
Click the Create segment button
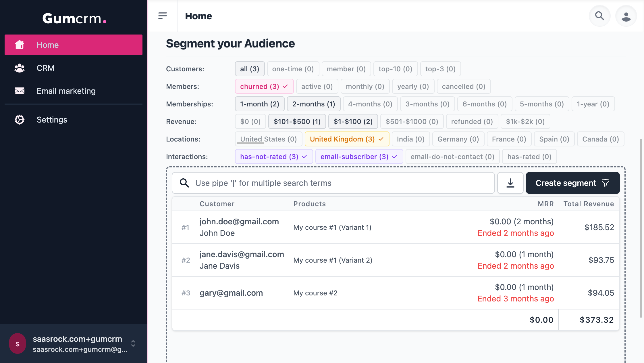[572, 183]
